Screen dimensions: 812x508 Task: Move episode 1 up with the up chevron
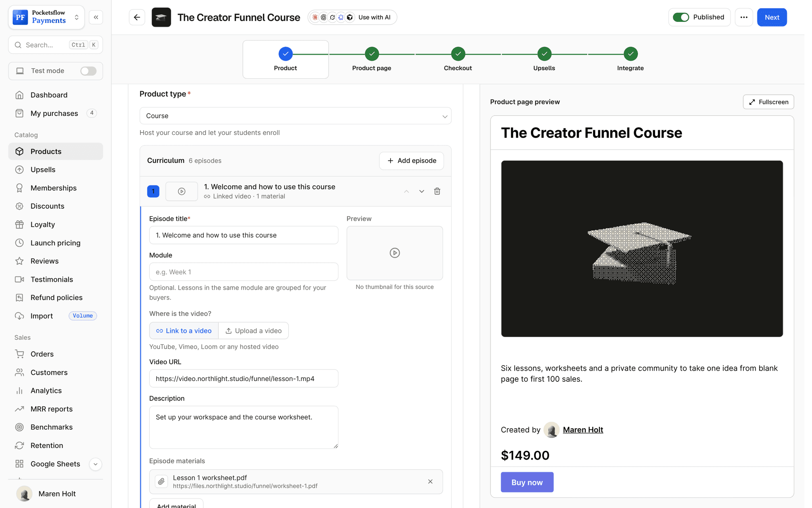(x=406, y=191)
